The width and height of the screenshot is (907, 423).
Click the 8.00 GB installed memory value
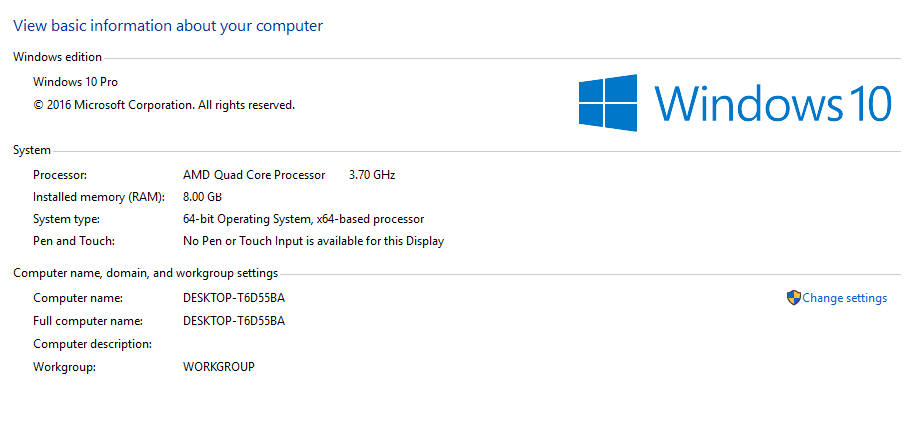pyautogui.click(x=202, y=197)
